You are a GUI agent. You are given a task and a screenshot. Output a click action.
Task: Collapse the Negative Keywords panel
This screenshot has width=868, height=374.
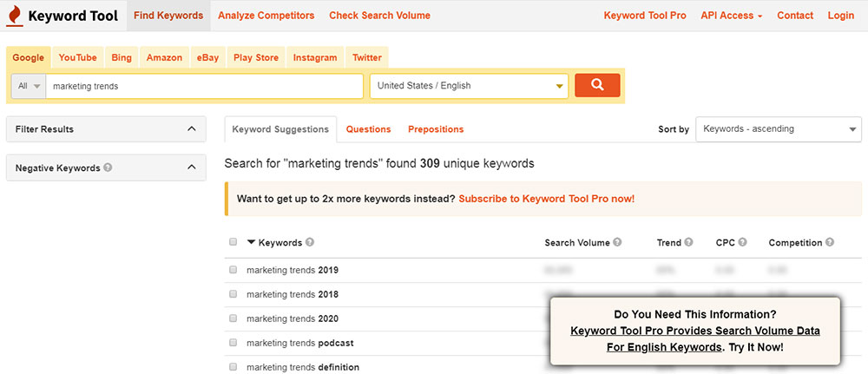point(192,167)
